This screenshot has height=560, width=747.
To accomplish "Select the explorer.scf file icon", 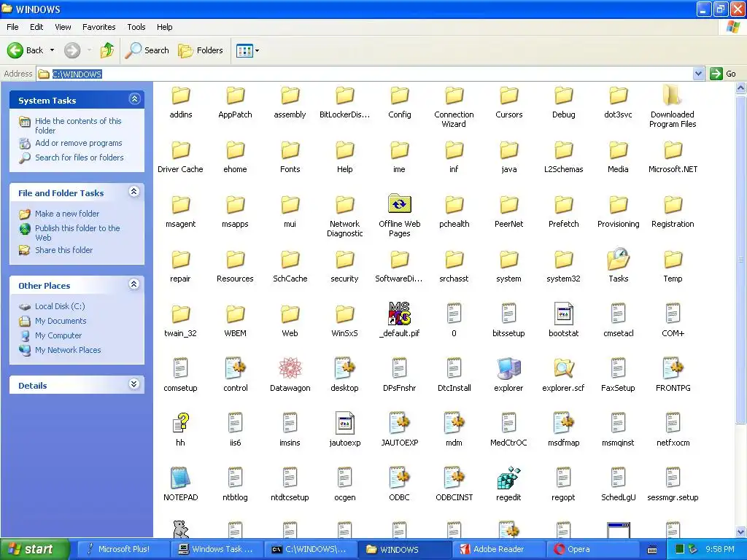I will pyautogui.click(x=564, y=368).
